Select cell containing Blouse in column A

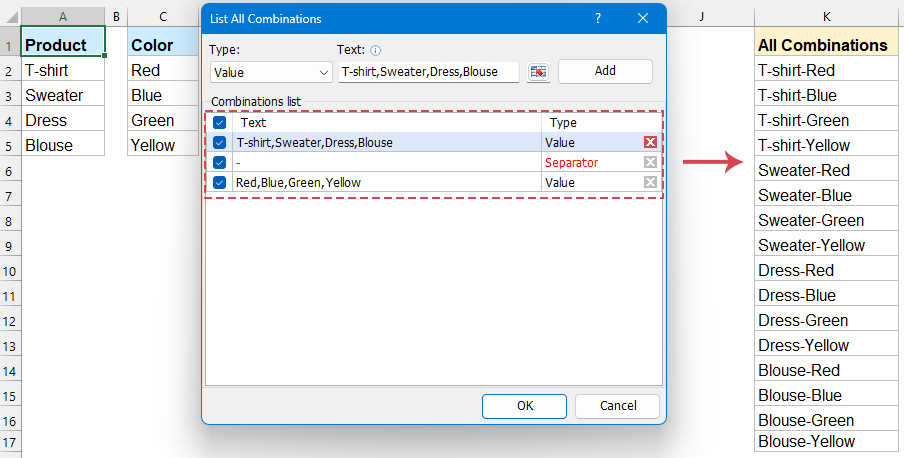click(x=63, y=145)
